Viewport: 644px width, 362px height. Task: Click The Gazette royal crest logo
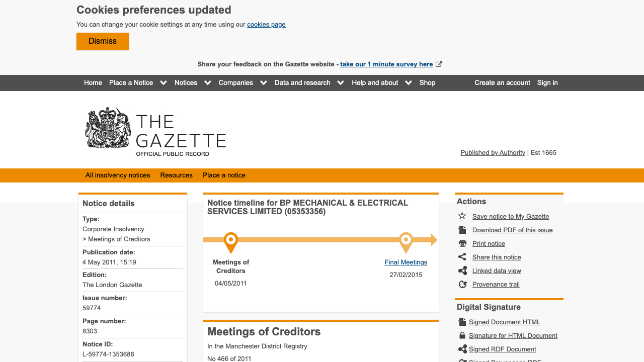tap(108, 128)
